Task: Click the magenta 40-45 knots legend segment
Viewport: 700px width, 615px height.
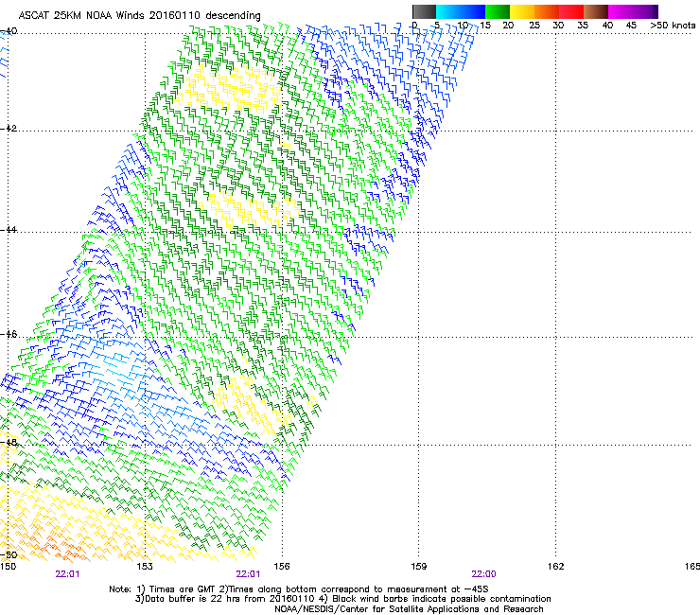Action: 621,11
